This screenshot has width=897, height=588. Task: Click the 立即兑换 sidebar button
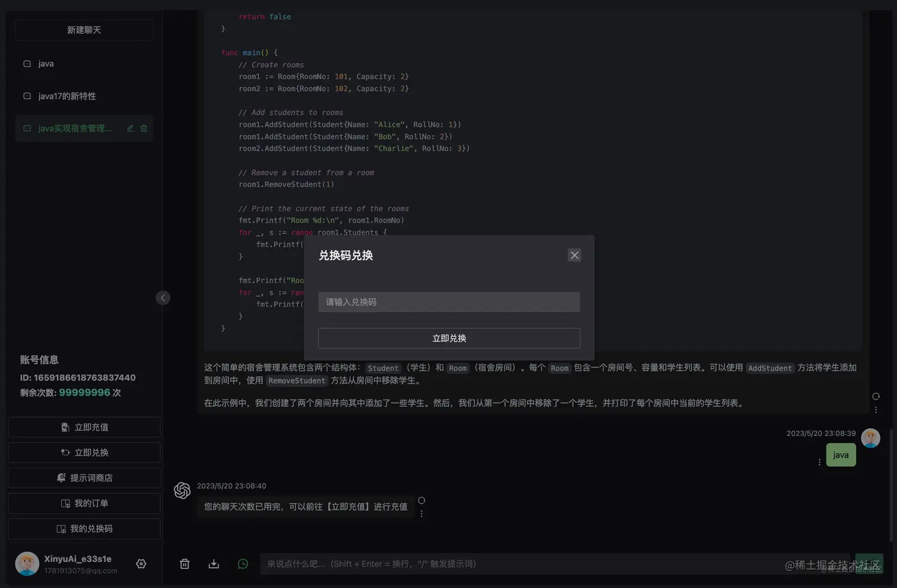(84, 453)
